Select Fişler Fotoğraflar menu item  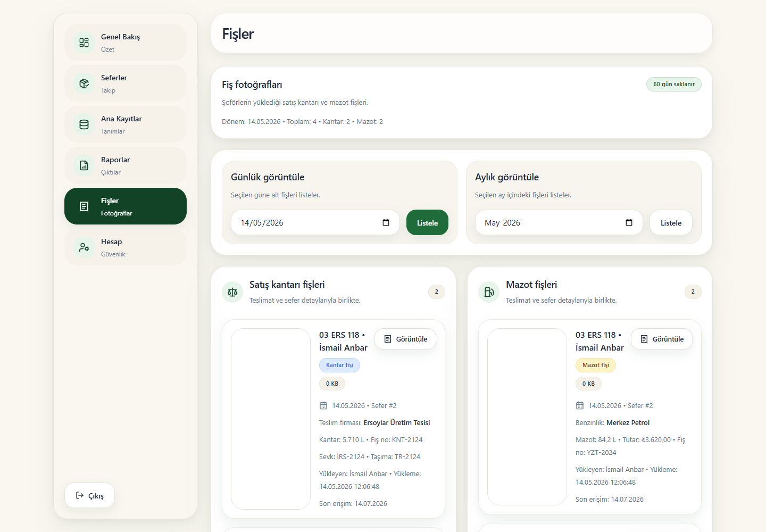(126, 206)
